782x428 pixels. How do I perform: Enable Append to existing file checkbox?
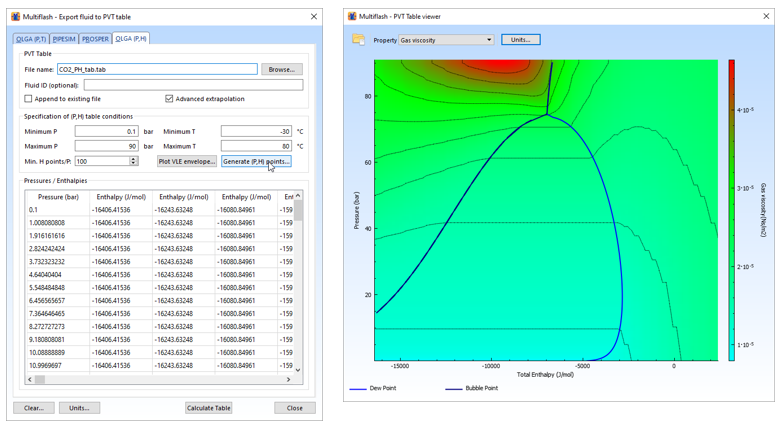click(x=28, y=99)
